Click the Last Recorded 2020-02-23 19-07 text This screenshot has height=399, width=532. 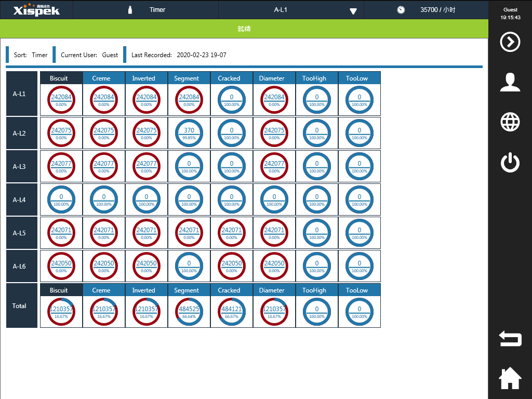[x=179, y=55]
